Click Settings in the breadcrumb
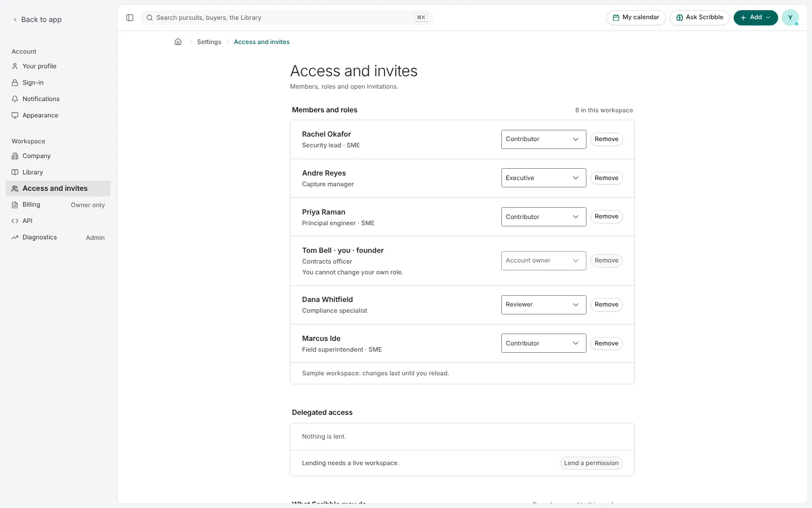This screenshot has height=508, width=812. point(209,42)
